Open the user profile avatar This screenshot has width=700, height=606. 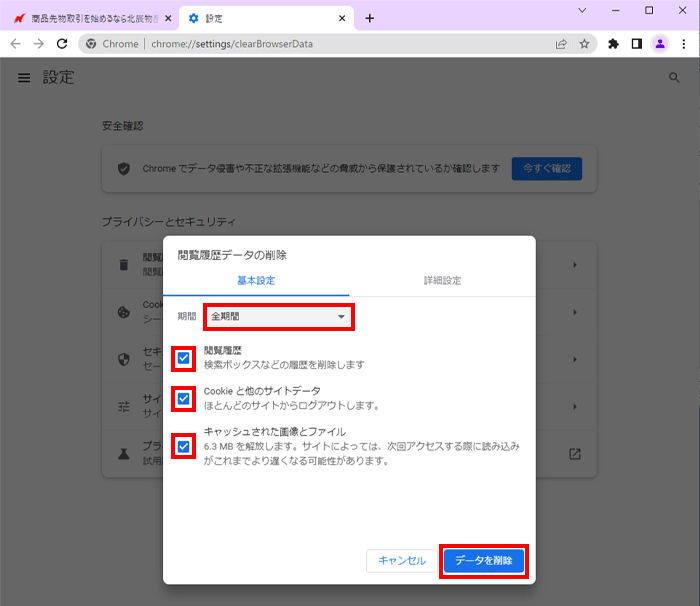pyautogui.click(x=659, y=44)
